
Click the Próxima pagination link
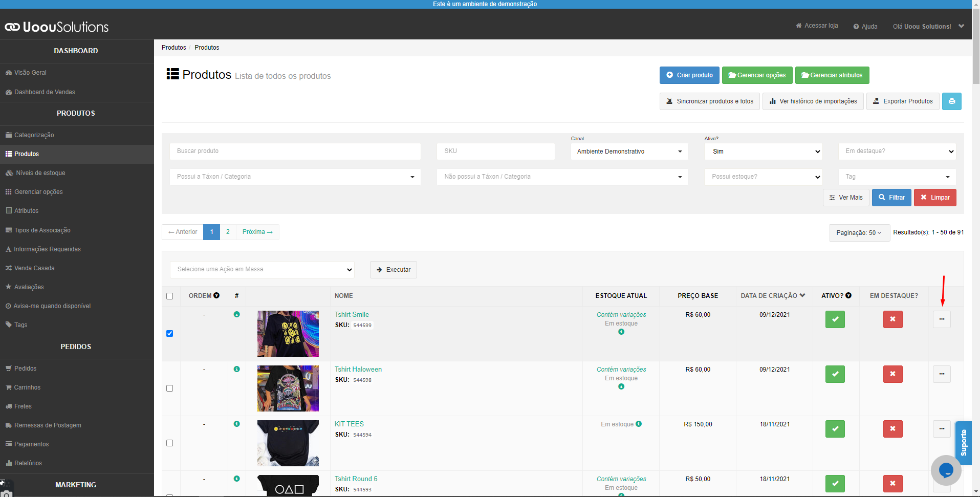point(257,232)
